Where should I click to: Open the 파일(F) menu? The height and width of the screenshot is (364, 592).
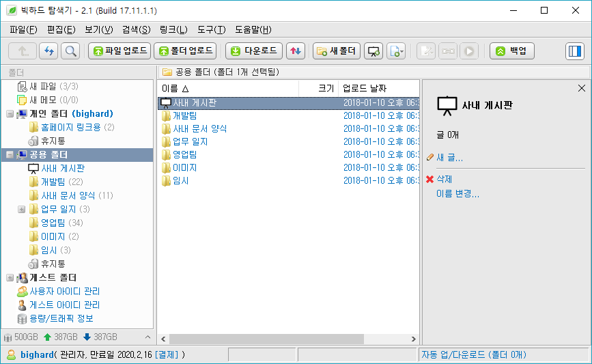pos(23,29)
